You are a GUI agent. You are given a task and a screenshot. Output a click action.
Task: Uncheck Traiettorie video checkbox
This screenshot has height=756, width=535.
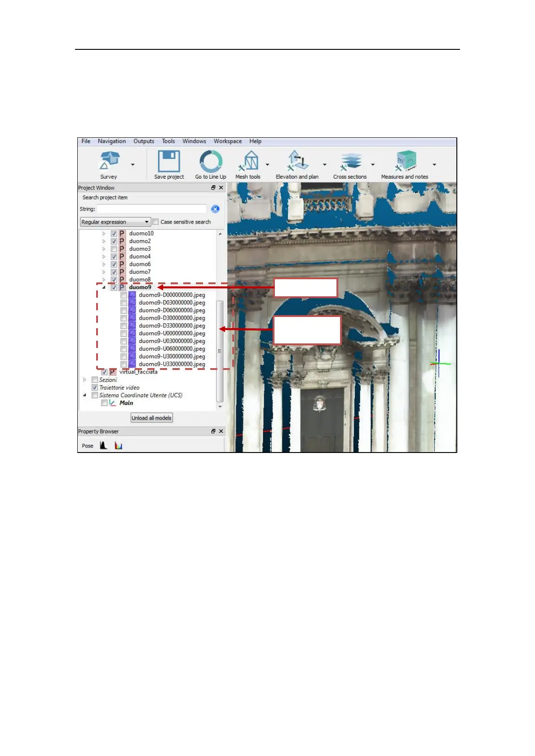(x=95, y=387)
